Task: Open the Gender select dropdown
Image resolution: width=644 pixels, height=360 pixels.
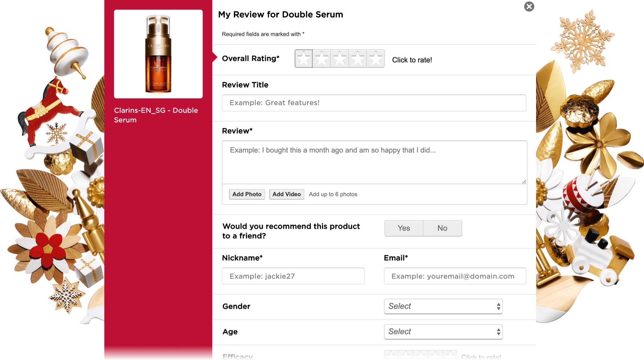Action: tap(443, 306)
